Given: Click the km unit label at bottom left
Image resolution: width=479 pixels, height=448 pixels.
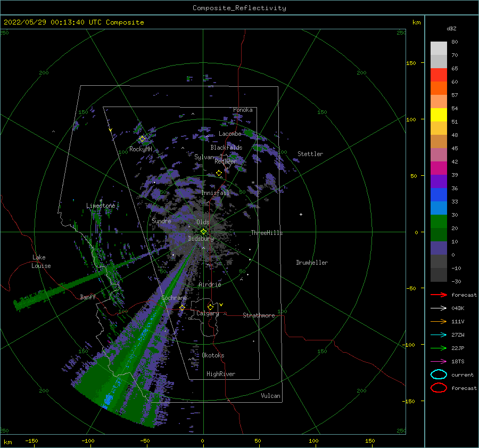Looking at the screenshot, I should point(7,442).
